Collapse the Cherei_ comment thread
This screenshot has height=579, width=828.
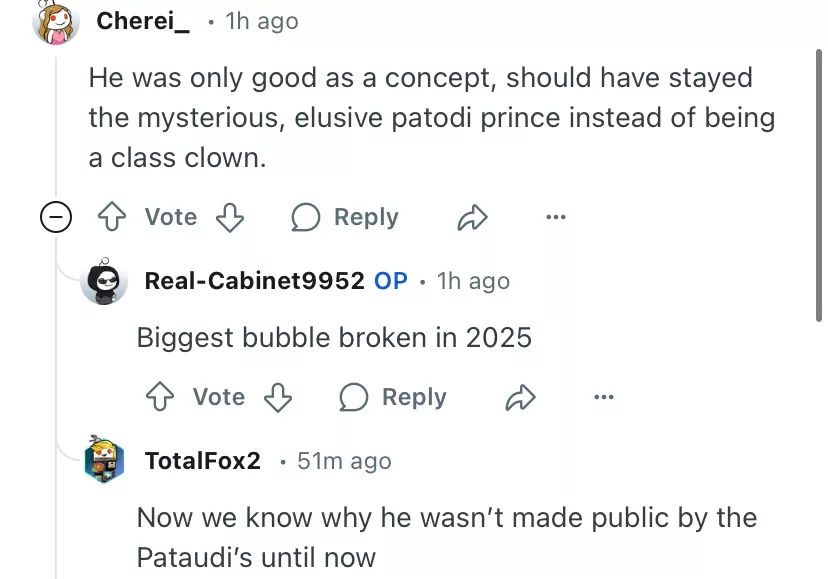(x=56, y=217)
